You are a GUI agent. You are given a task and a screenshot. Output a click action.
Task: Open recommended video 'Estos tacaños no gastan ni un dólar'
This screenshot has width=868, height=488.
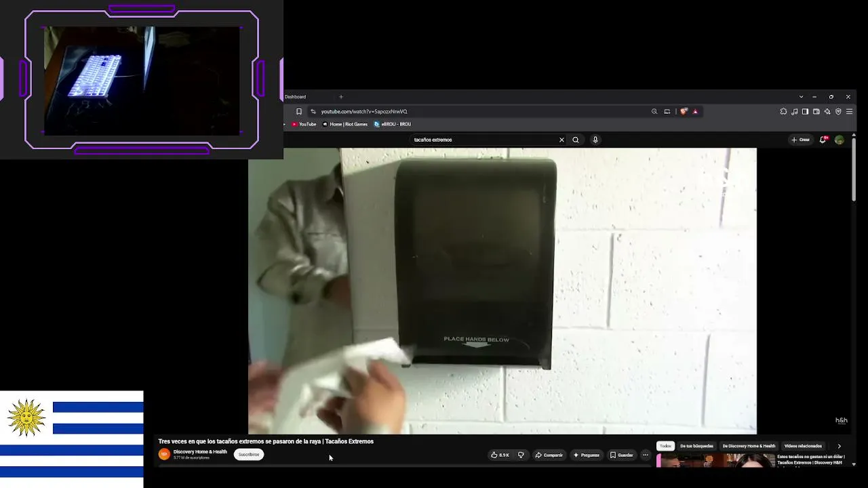point(811,460)
